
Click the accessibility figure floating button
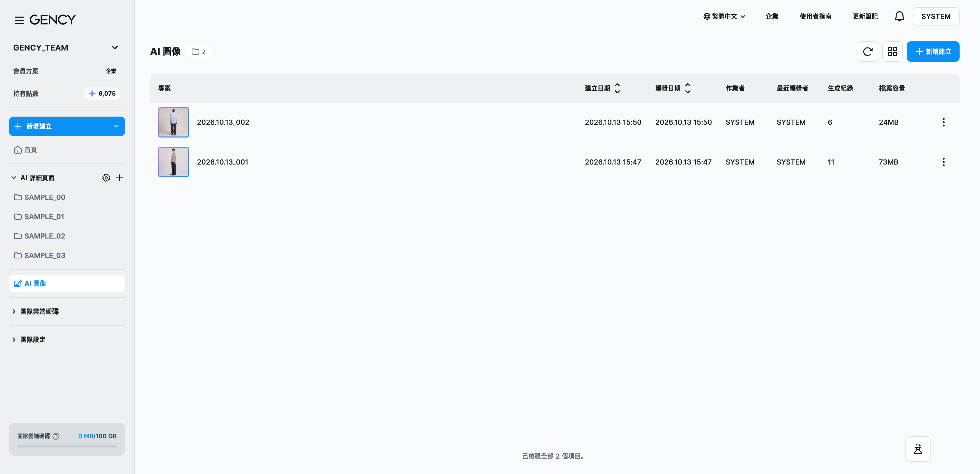(918, 449)
